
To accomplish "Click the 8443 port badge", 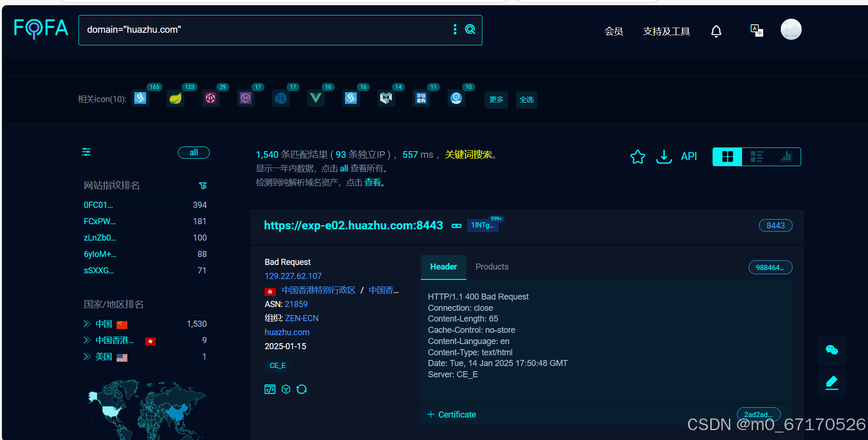I will pyautogui.click(x=775, y=226).
